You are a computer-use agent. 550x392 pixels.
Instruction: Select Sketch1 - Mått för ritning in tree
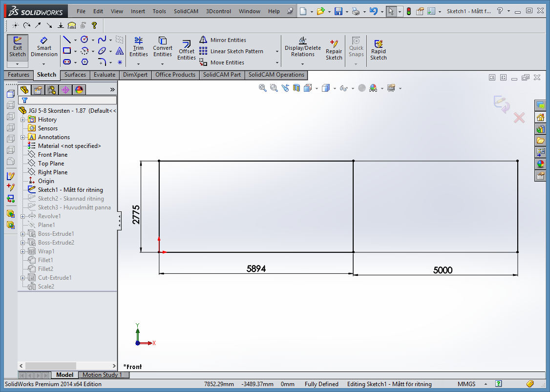(70, 190)
